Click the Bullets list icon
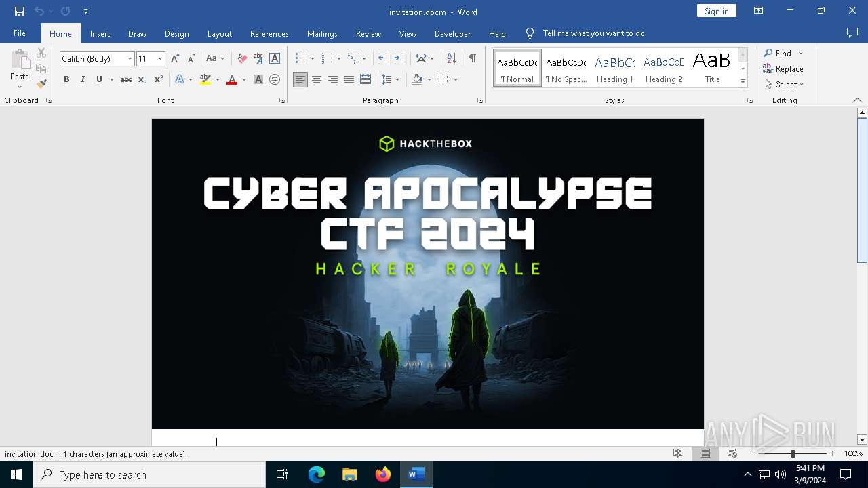Image resolution: width=868 pixels, height=488 pixels. [x=300, y=58]
